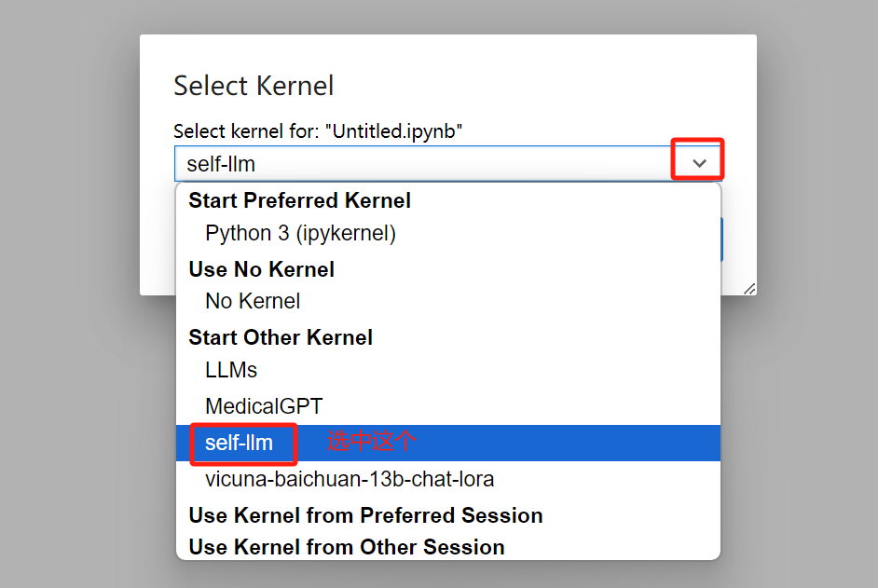Screen dimensions: 878x588
Task: Select the No Kernel option
Action: pos(253,301)
